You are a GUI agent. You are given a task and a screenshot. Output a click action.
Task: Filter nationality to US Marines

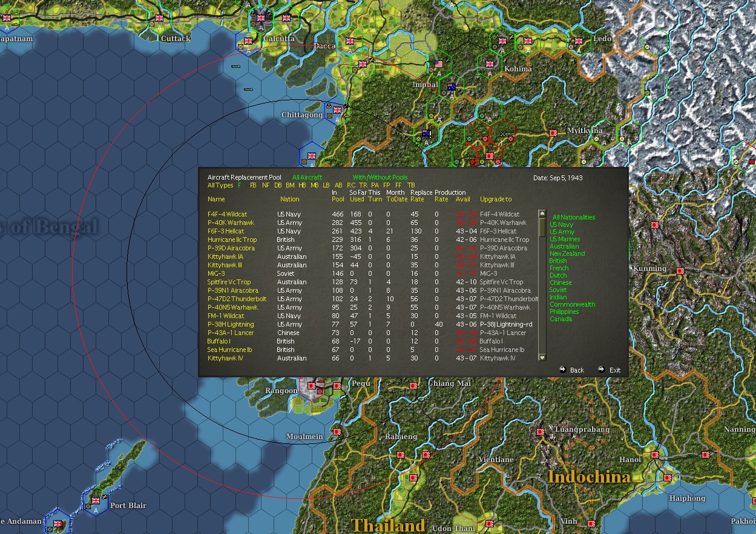pyautogui.click(x=564, y=239)
